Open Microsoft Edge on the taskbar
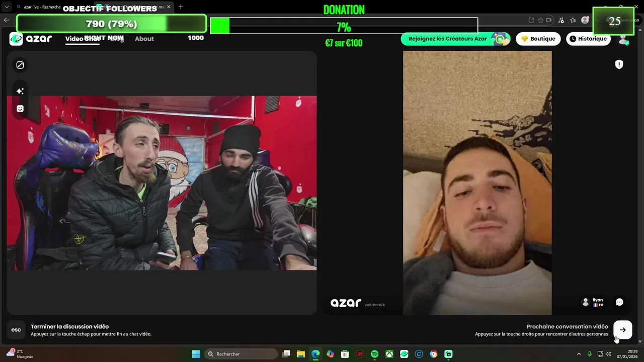Viewport: 644px width, 362px height. [315, 354]
